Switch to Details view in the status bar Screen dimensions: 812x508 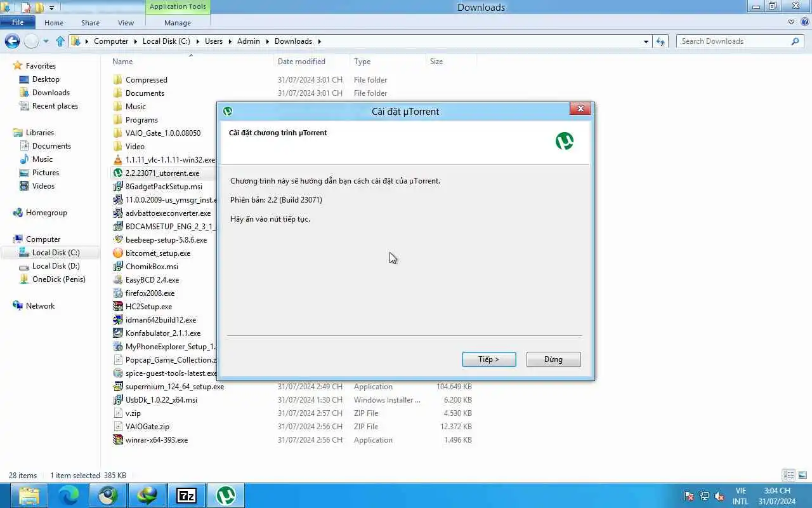coord(789,475)
